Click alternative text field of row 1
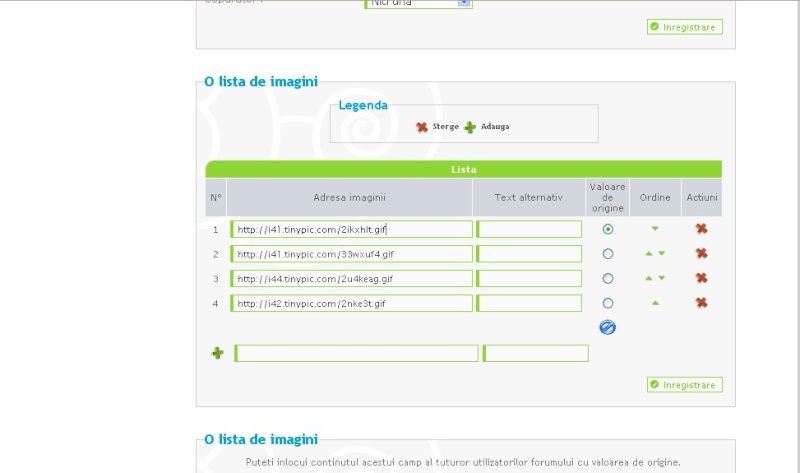Viewport: 800px width, 473px height. coord(529,229)
